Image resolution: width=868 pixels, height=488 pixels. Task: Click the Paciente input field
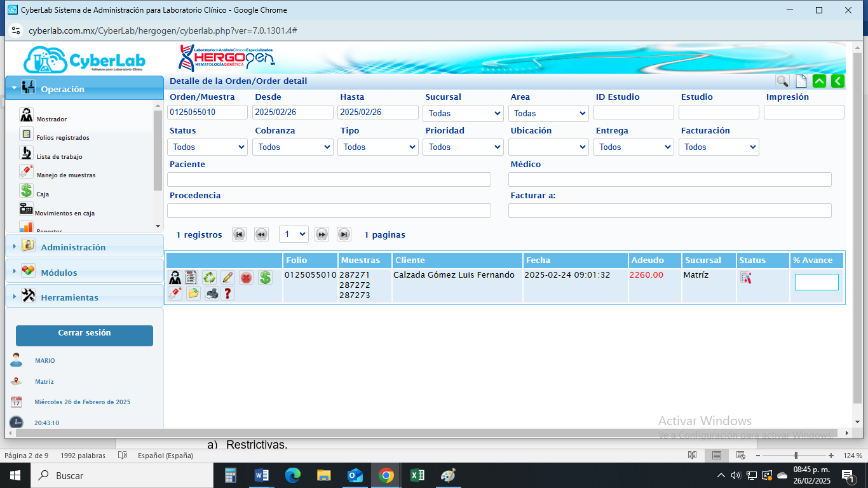tap(329, 179)
